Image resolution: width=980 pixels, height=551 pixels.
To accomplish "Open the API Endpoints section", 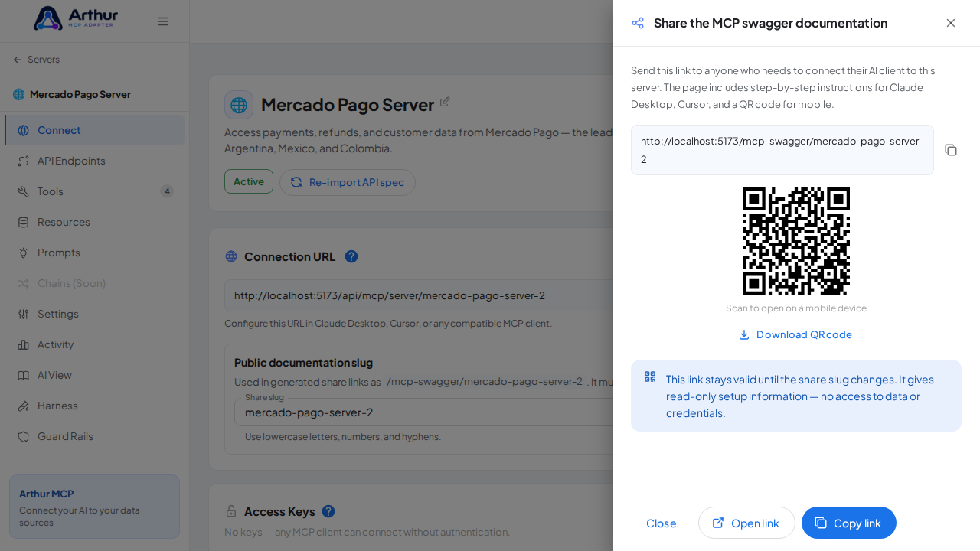I will tap(95, 161).
